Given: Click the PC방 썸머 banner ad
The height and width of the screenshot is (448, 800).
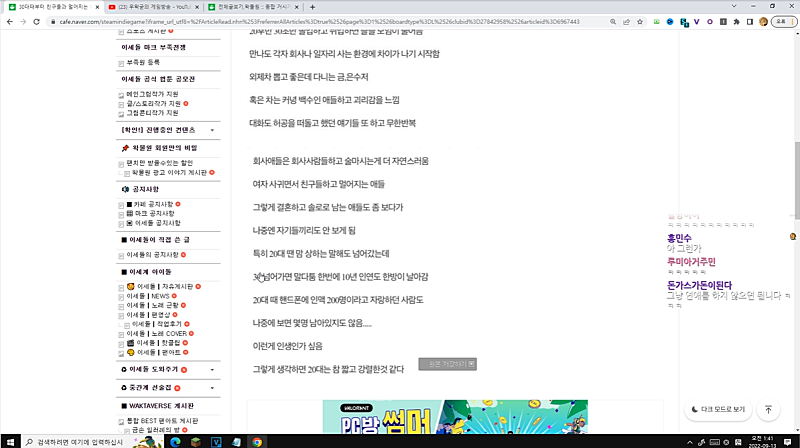Looking at the screenshot, I should pos(455,417).
